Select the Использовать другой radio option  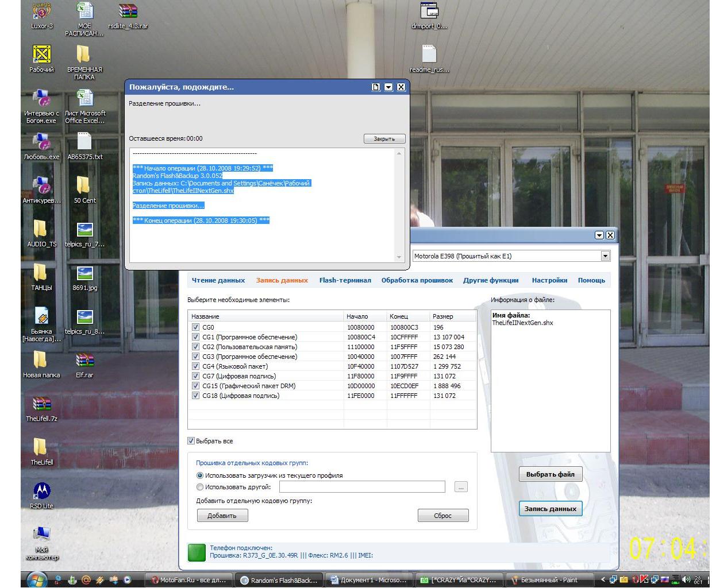(200, 487)
